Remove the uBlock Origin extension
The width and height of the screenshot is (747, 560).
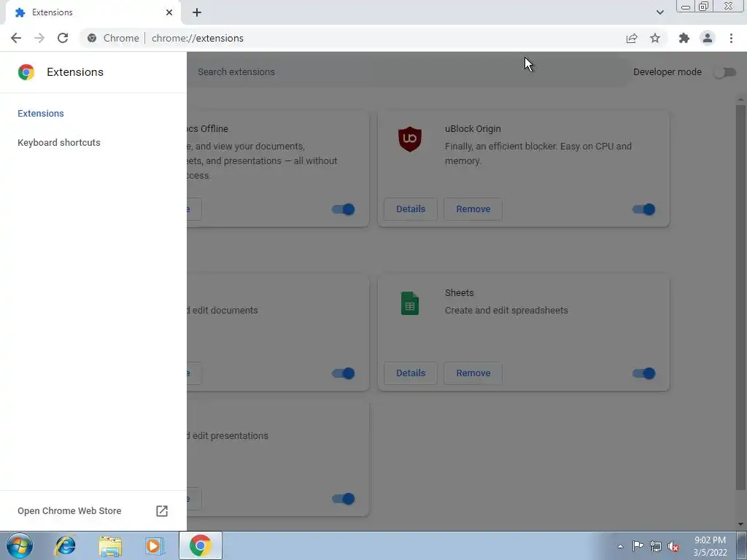[473, 209]
